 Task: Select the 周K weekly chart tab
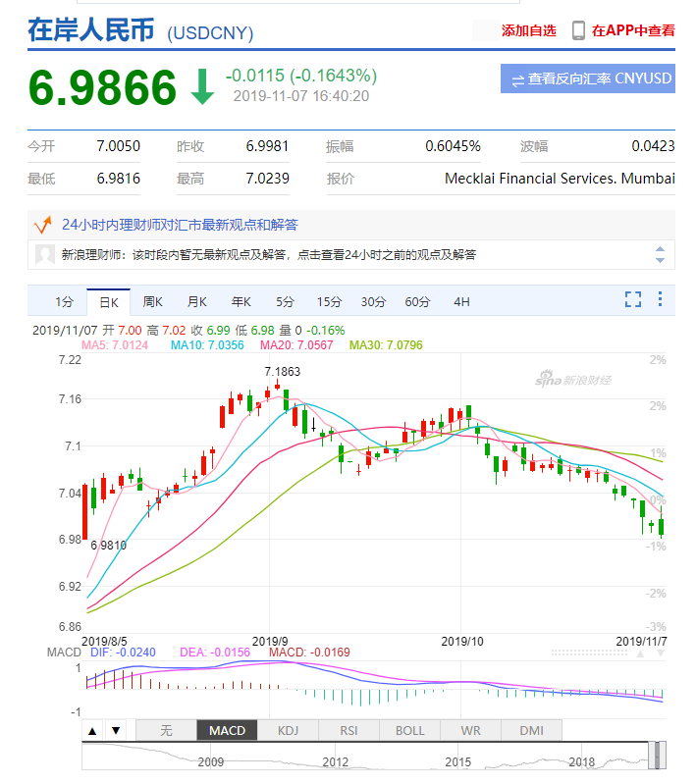[x=152, y=301]
